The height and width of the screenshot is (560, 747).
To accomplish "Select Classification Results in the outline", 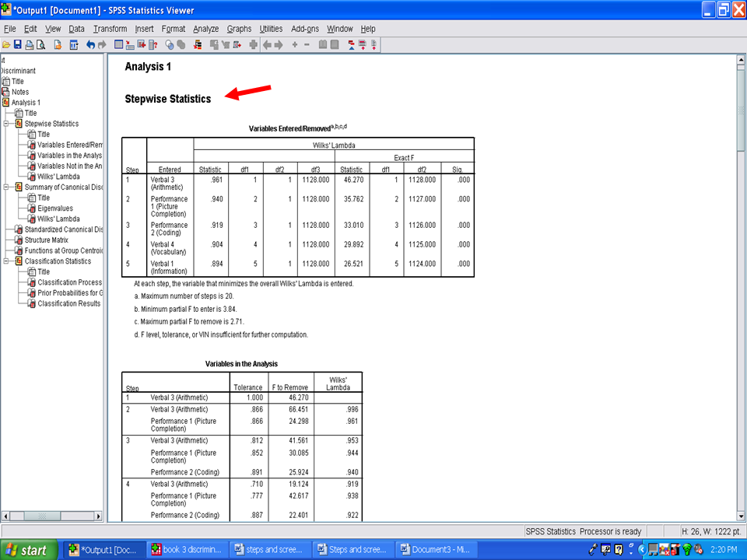I will click(x=68, y=303).
